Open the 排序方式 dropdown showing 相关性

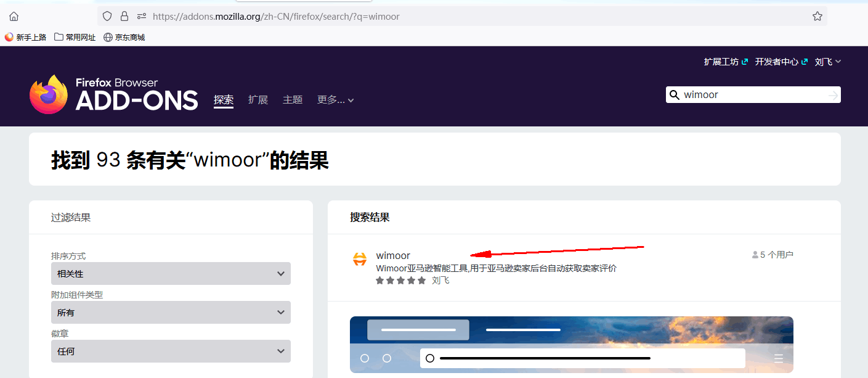pos(171,273)
